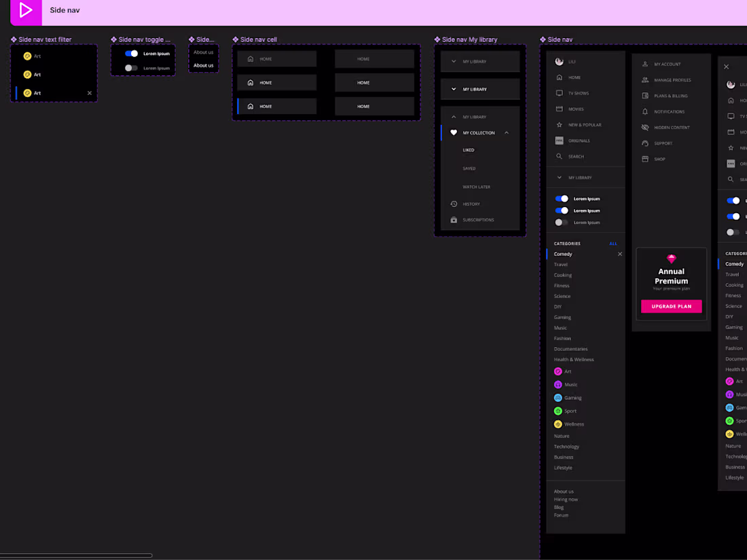The image size is (747, 560).
Task: Remove Comedy filter with its X in leftmost Side nav
Action: tap(620, 254)
